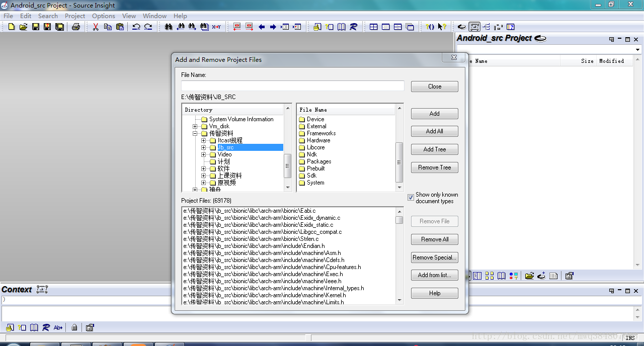Click the lock icon in Context window toolbar
Viewport: 644px width, 346px height.
(74, 327)
